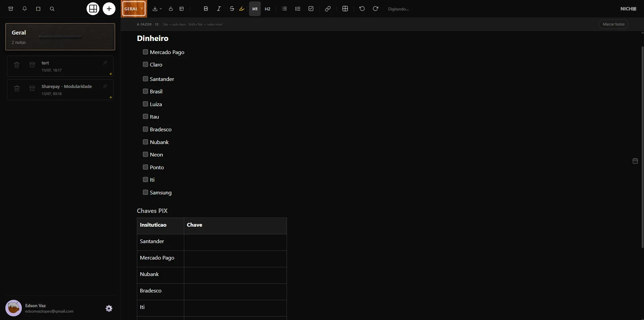The image size is (644, 320).
Task: Click the Mercado Pago table cell
Action: [160, 259]
